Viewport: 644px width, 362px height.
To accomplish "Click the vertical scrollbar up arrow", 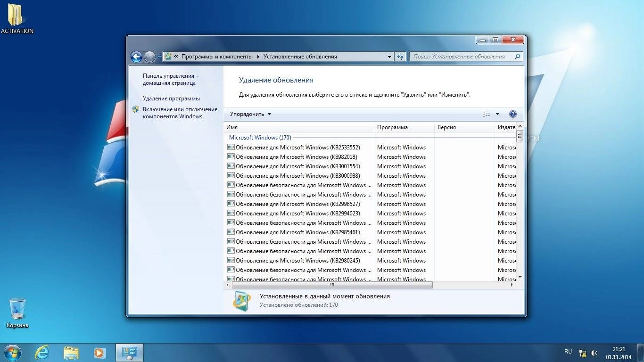I will [x=520, y=126].
